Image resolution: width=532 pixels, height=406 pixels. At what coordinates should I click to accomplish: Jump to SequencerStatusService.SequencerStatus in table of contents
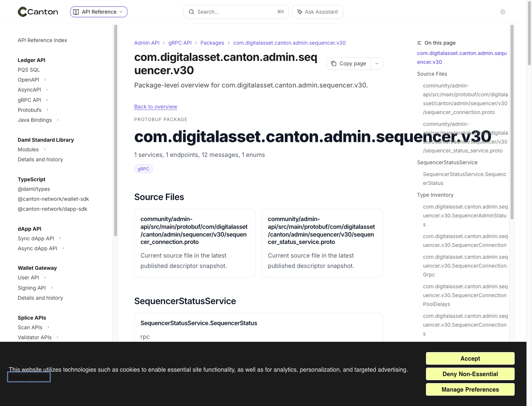(x=465, y=179)
